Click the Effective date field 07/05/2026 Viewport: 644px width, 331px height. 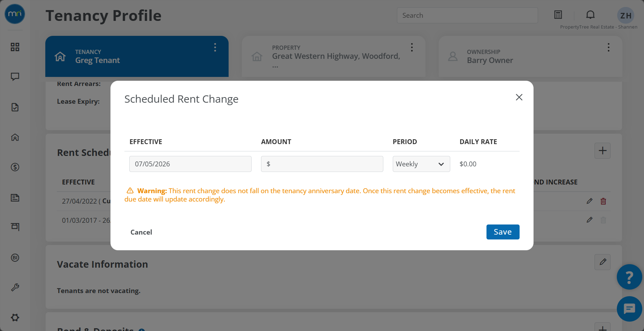(190, 164)
